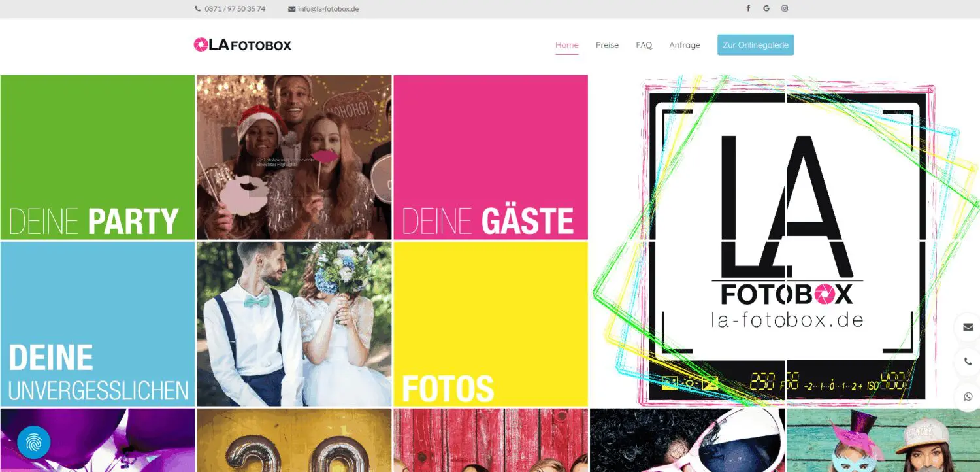The image size is (980, 472).
Task: Open the Instagram icon link
Action: pyautogui.click(x=785, y=8)
